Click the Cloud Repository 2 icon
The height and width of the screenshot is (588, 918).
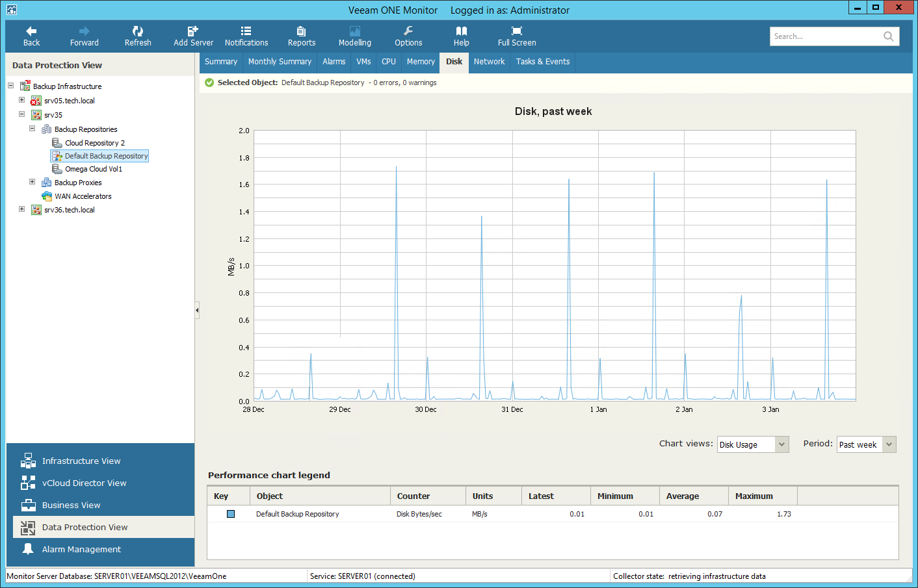[57, 142]
